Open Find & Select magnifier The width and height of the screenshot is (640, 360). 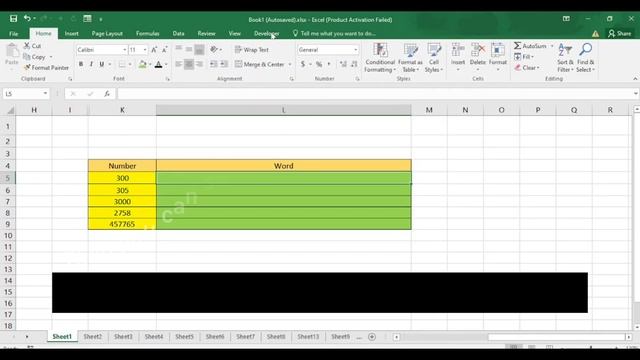pos(585,58)
